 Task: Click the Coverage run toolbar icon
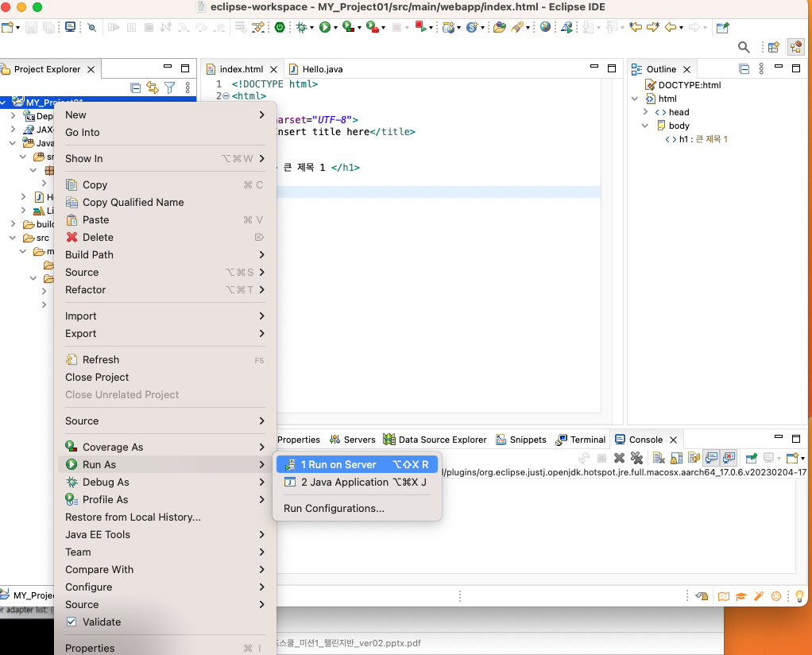click(349, 27)
